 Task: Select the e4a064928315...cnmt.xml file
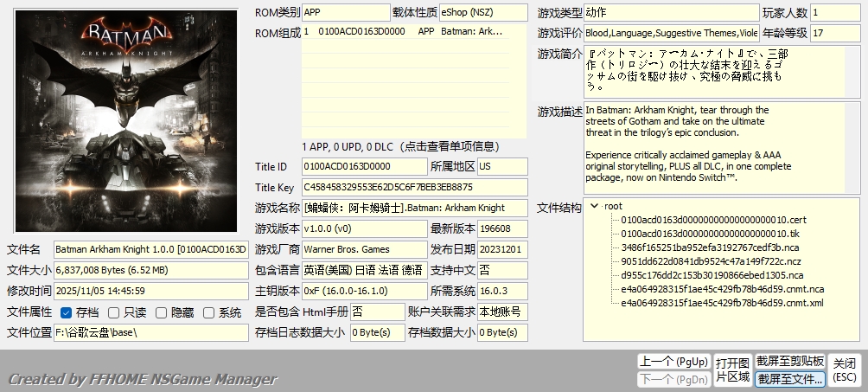pyautogui.click(x=722, y=303)
